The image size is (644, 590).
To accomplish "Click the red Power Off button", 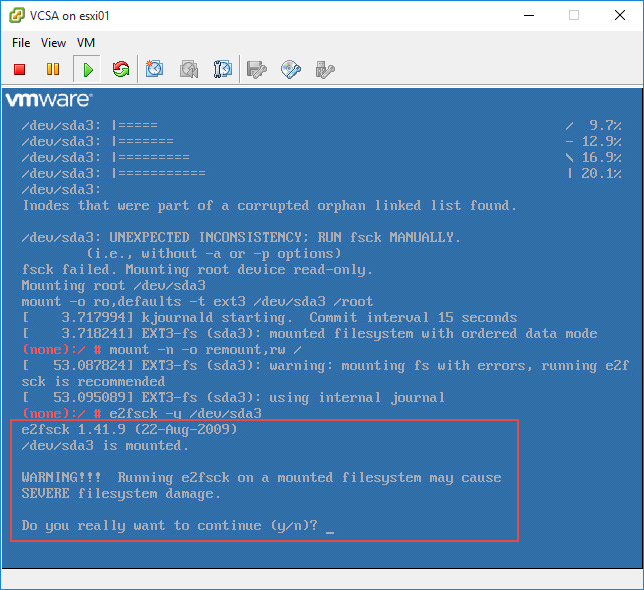I will tap(20, 69).
